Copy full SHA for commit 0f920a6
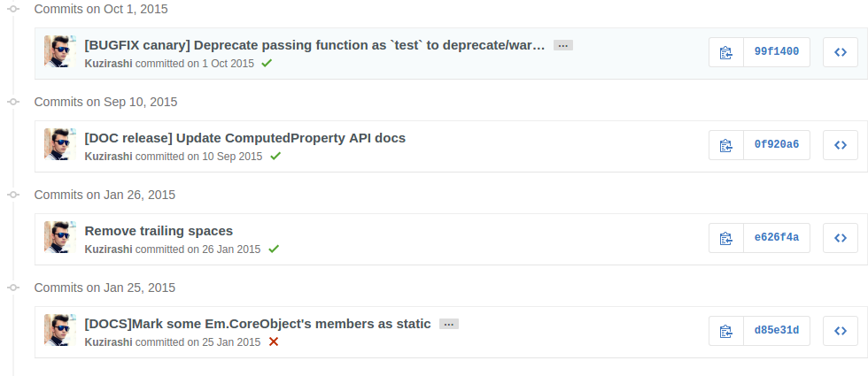This screenshot has height=376, width=868. click(726, 145)
